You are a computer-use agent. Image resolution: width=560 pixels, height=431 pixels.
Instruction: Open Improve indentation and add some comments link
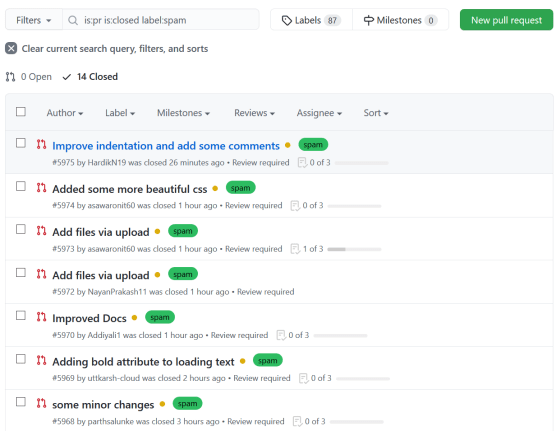(x=166, y=146)
